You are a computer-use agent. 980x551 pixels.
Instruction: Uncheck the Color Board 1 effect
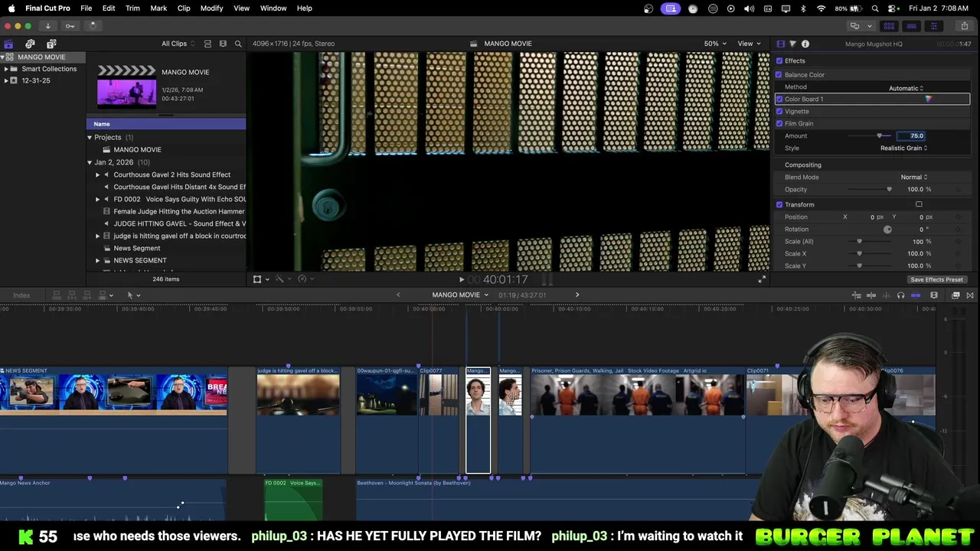779,99
